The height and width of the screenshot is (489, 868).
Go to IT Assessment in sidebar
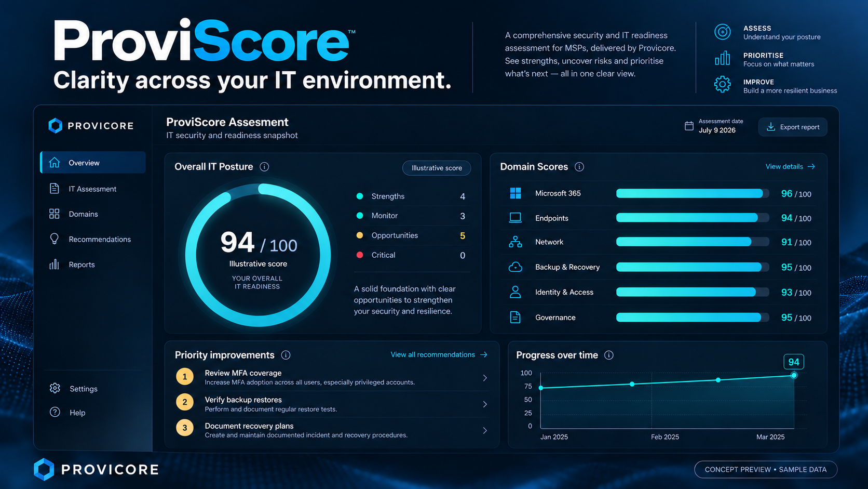tap(92, 189)
